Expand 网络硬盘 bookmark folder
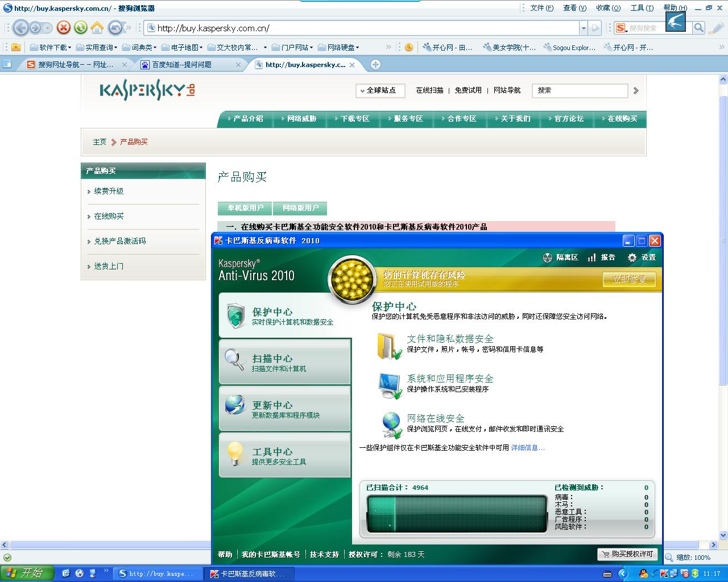The height and width of the screenshot is (582, 728). pyautogui.click(x=338, y=47)
